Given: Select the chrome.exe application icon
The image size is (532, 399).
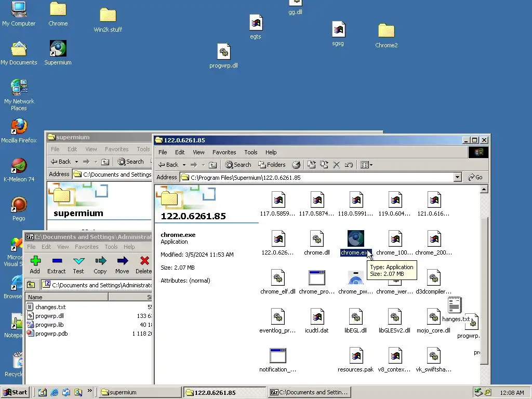Looking at the screenshot, I should 355,238.
